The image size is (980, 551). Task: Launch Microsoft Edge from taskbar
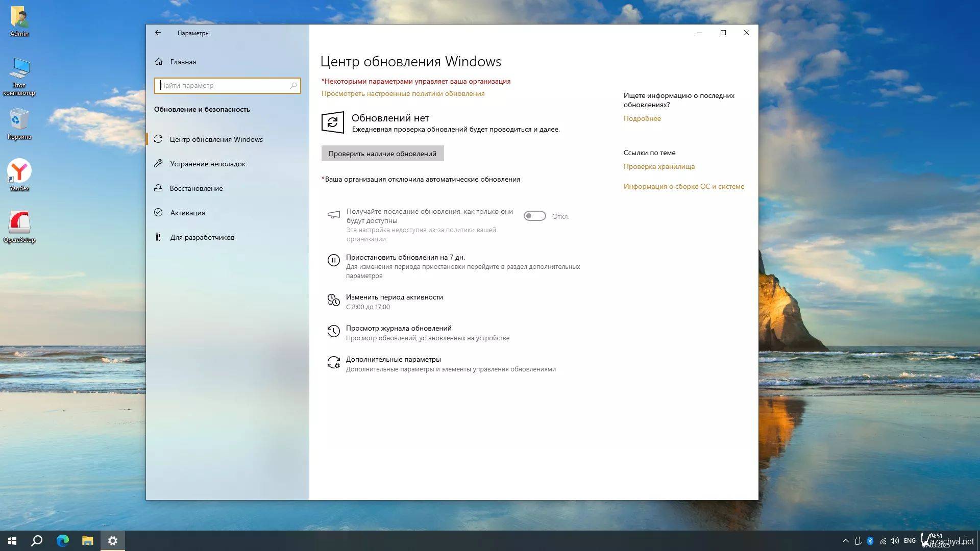point(63,541)
